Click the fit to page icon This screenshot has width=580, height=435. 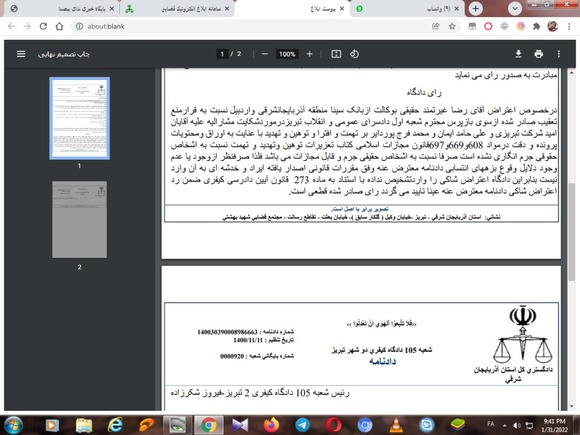336,54
